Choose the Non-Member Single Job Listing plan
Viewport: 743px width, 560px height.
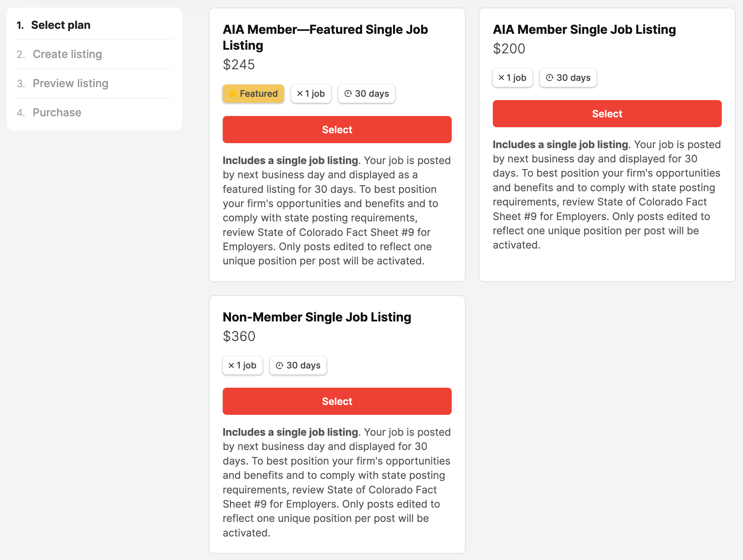point(337,401)
